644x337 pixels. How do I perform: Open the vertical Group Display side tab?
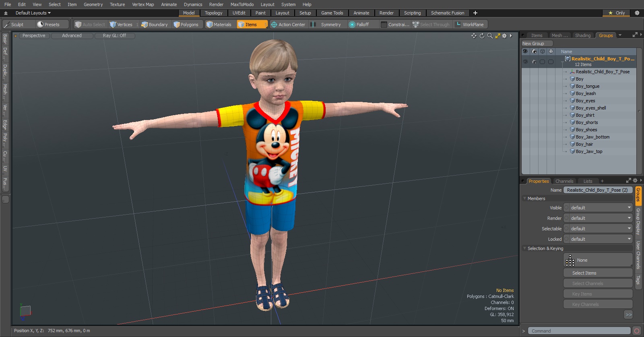[x=638, y=221]
